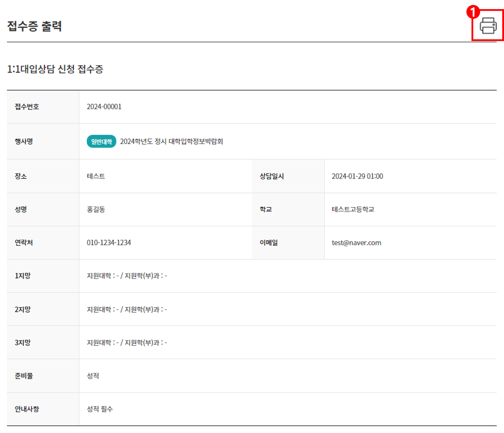Click the 성명 label cell

pyautogui.click(x=43, y=209)
